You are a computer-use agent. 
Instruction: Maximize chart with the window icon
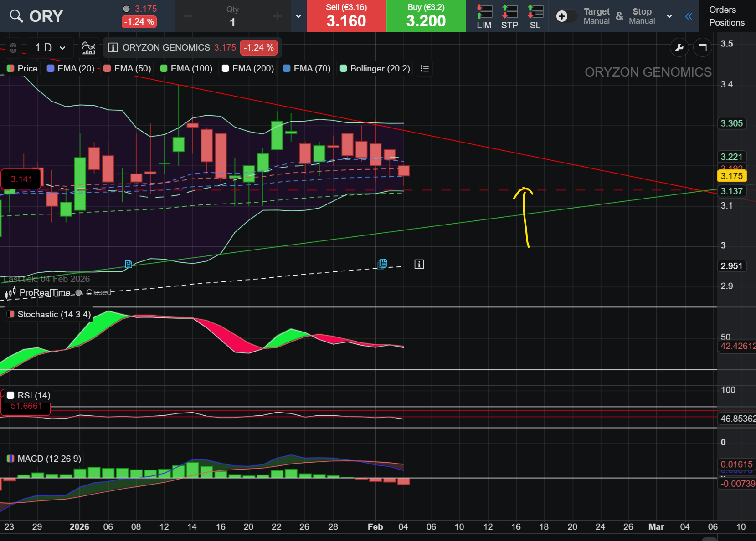pyautogui.click(x=703, y=47)
